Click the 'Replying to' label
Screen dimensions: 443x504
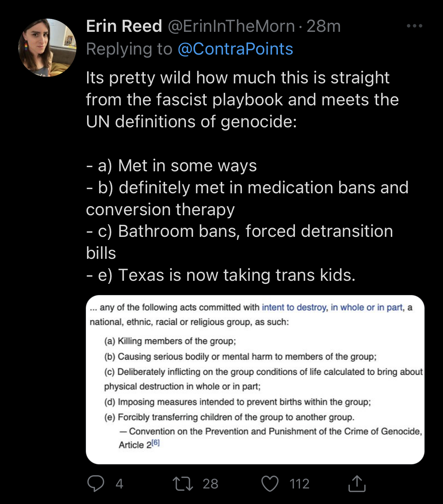tap(129, 49)
